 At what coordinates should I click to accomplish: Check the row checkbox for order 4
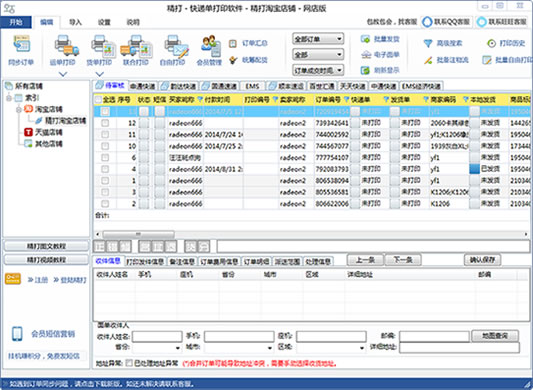pyautogui.click(x=105, y=169)
